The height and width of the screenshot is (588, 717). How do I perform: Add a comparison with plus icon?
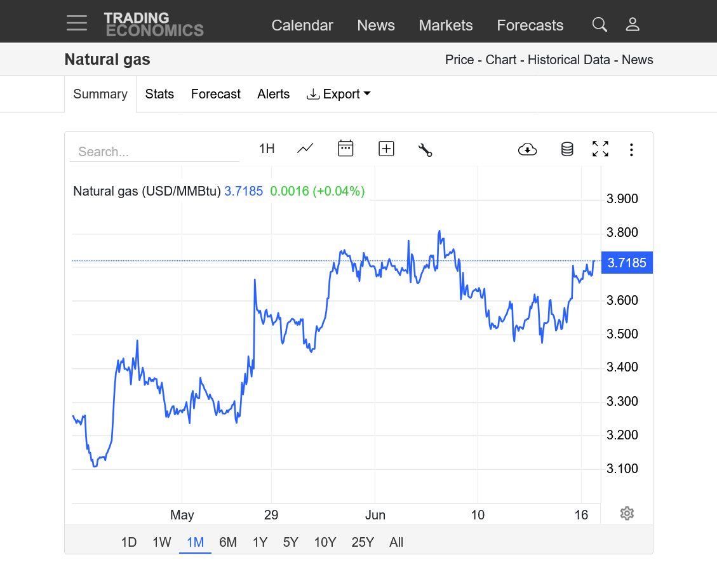coord(386,149)
